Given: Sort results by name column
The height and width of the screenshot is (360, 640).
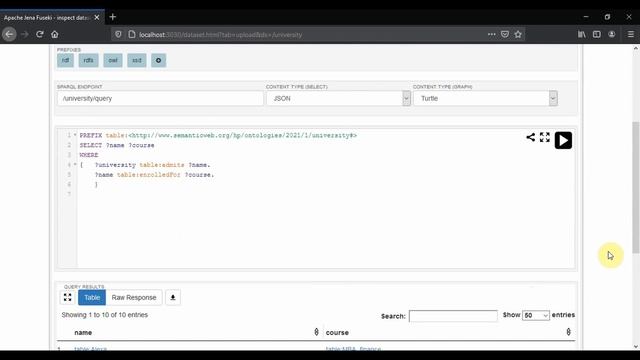Looking at the screenshot, I should (x=190, y=333).
